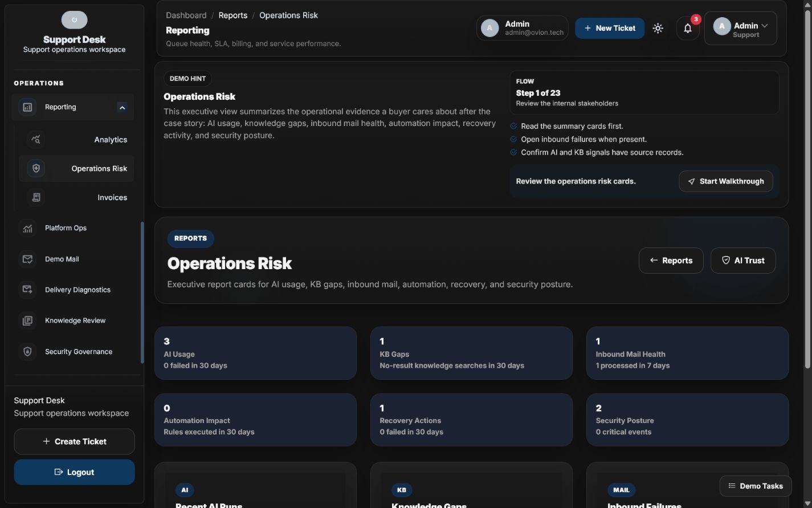Click the Reporting chart icon in sidebar
This screenshot has width=812, height=508.
(x=27, y=107)
